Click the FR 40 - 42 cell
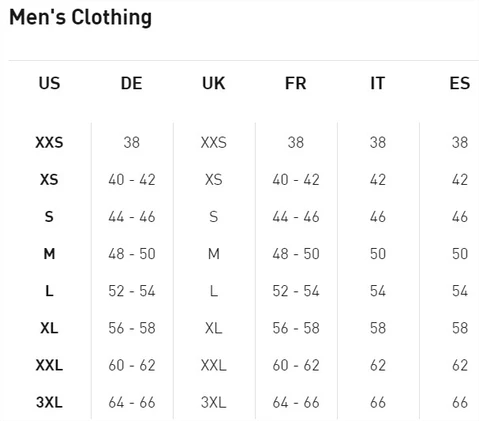 [296, 180]
